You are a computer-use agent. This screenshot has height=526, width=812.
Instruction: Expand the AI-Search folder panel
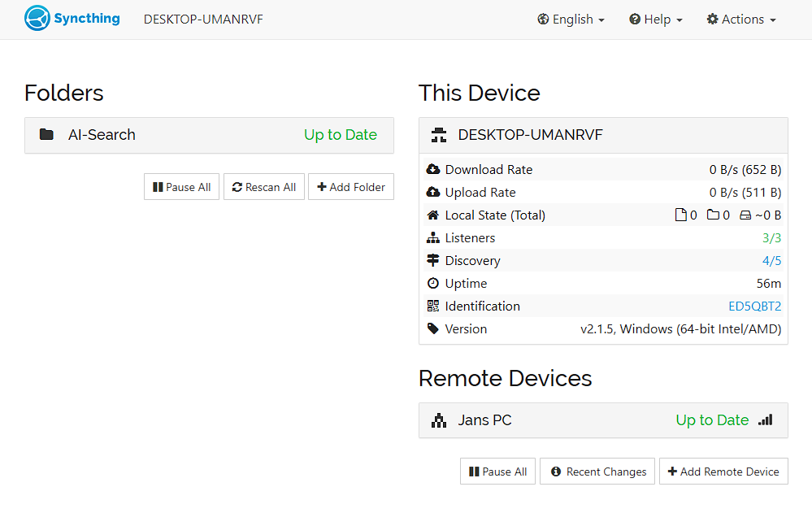pos(209,135)
